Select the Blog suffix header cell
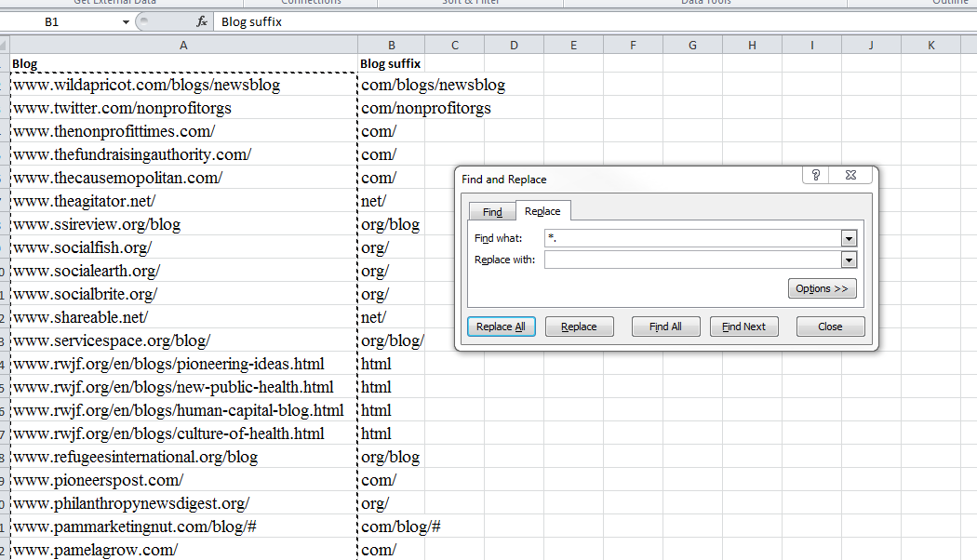 coord(391,61)
